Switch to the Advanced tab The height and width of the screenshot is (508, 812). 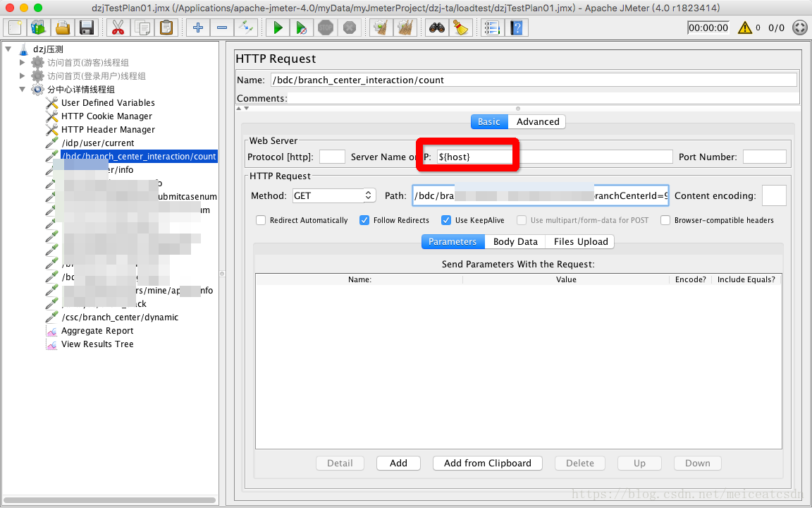[x=538, y=122]
